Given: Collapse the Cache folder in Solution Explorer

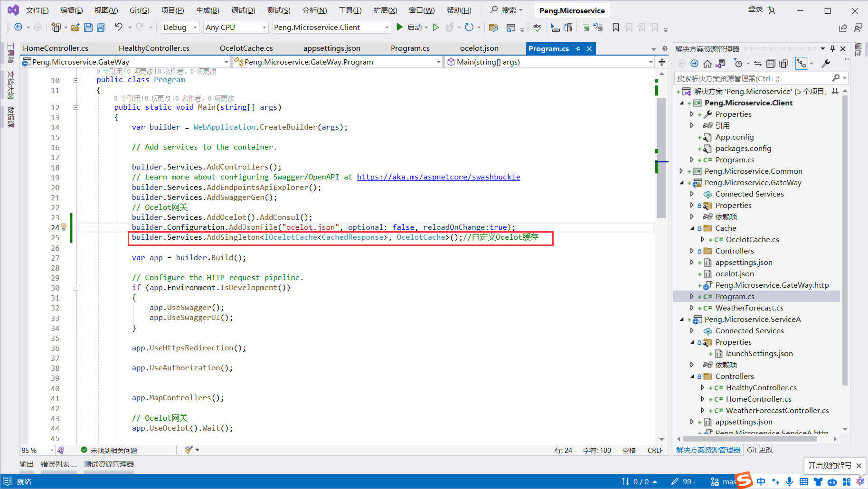Looking at the screenshot, I should [x=692, y=228].
